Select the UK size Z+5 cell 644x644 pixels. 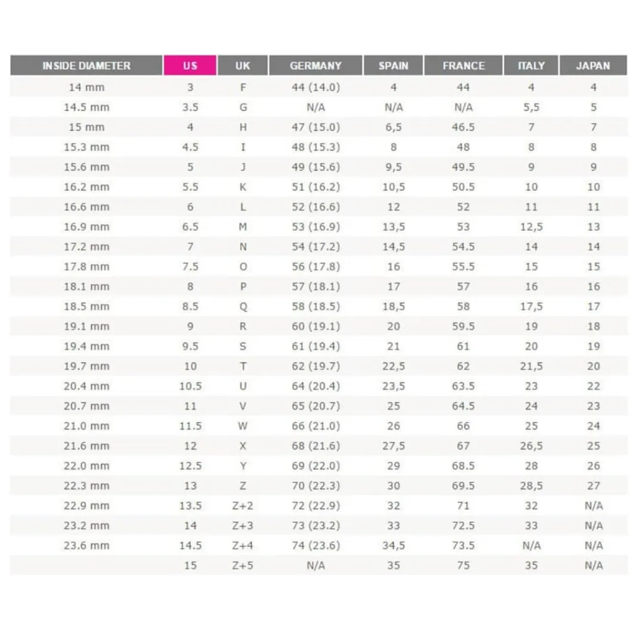243,565
